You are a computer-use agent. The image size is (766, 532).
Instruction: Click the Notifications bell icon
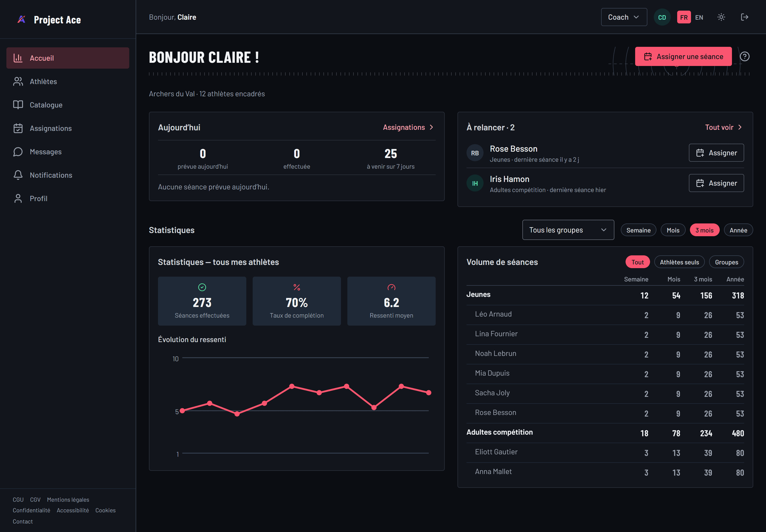(x=18, y=175)
